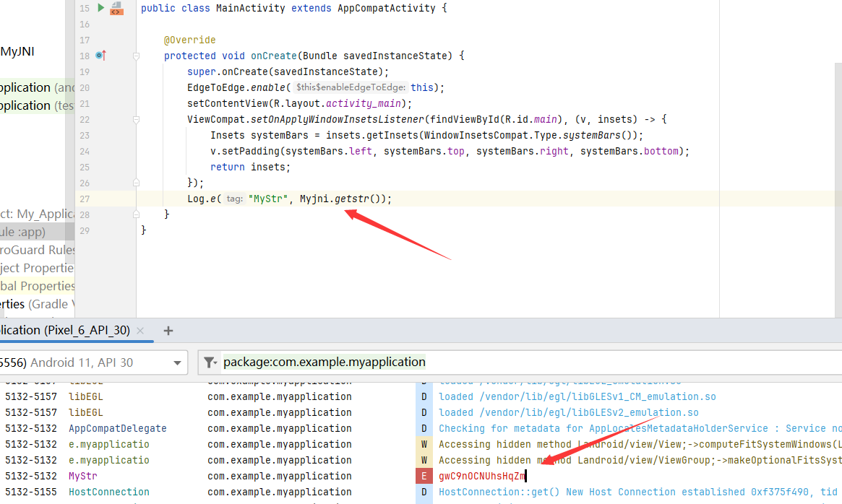Click the Logcat filter funnel icon
This screenshot has height=504, width=842.
[210, 362]
